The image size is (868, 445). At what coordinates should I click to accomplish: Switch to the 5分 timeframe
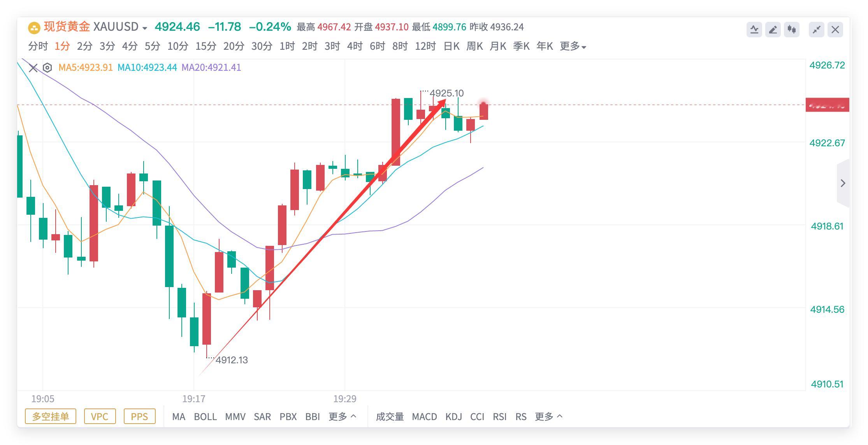click(152, 46)
